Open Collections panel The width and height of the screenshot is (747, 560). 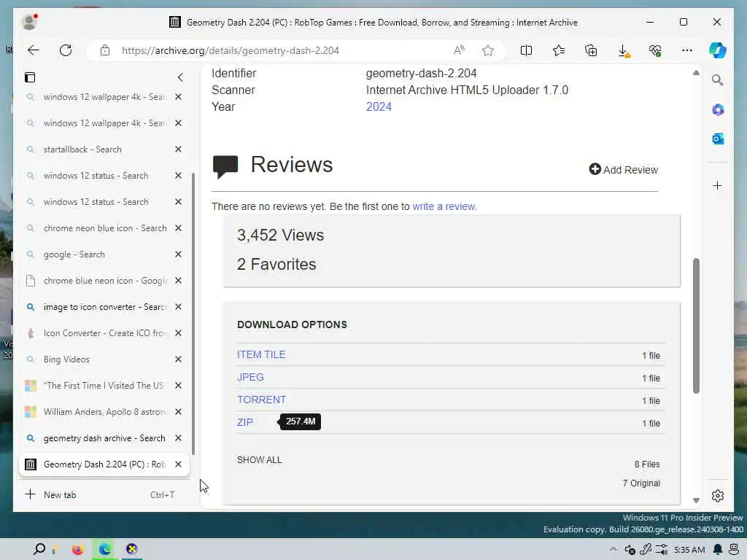591,50
